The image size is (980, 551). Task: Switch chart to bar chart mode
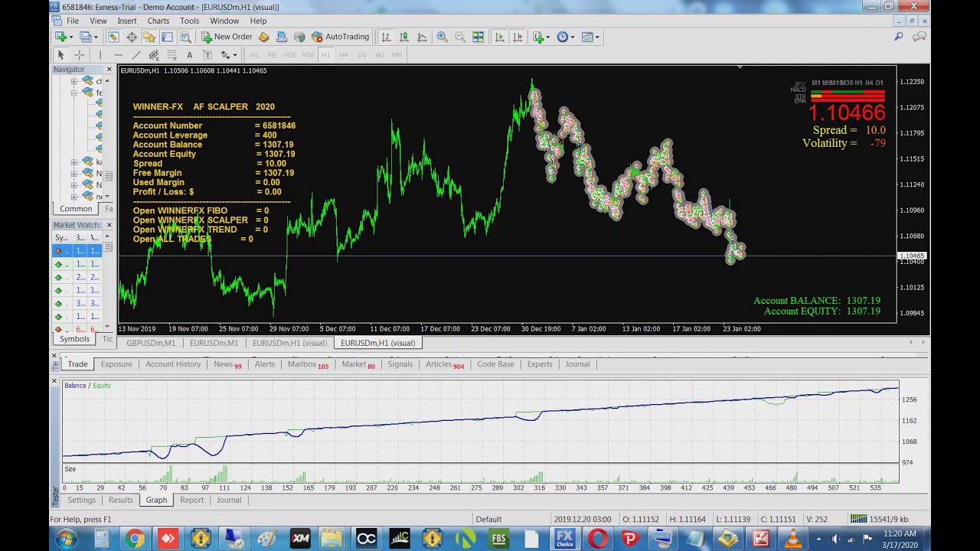(386, 37)
